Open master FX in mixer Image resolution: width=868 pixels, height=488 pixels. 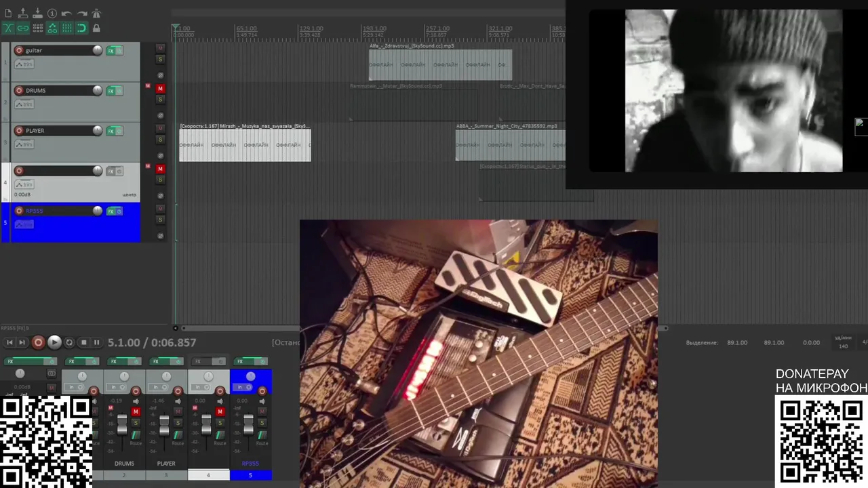point(24,361)
